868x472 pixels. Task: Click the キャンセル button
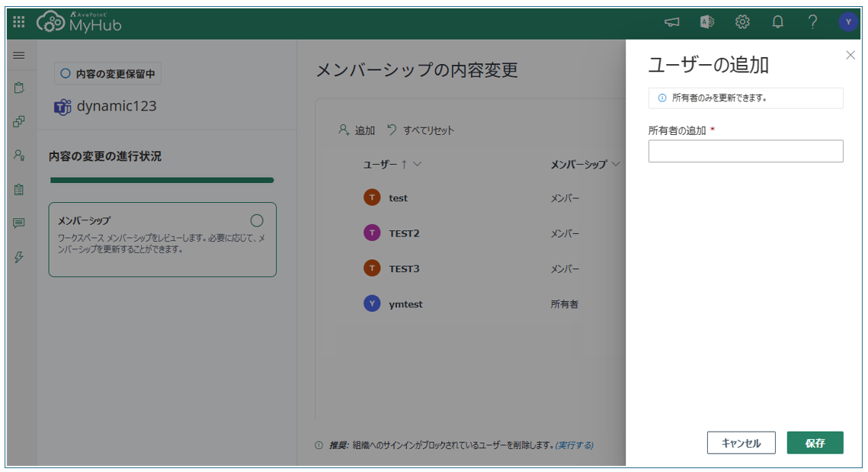(x=741, y=442)
